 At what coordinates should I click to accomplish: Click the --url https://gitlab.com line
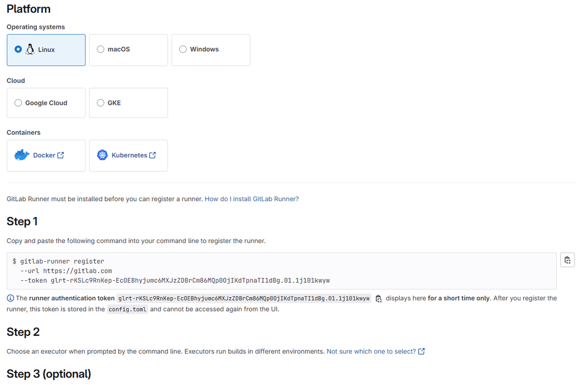tap(66, 271)
